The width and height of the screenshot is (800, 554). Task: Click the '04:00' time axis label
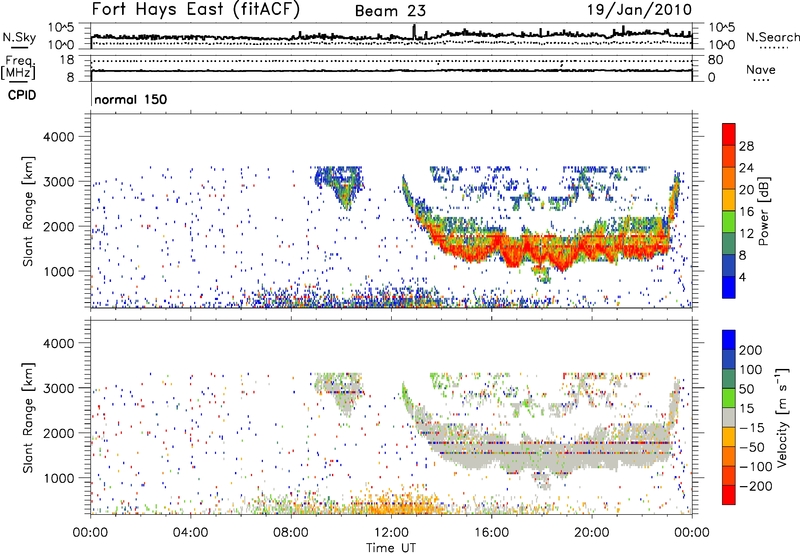click(x=191, y=533)
